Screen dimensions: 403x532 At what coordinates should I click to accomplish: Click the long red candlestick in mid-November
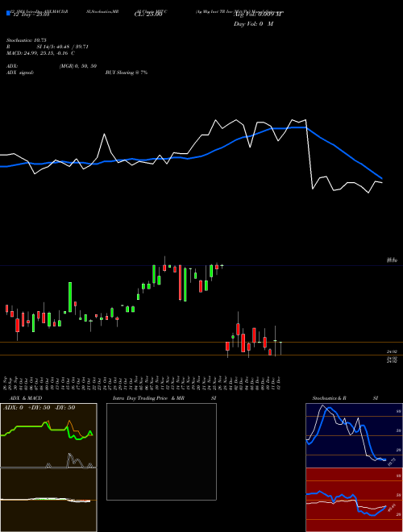180,283
